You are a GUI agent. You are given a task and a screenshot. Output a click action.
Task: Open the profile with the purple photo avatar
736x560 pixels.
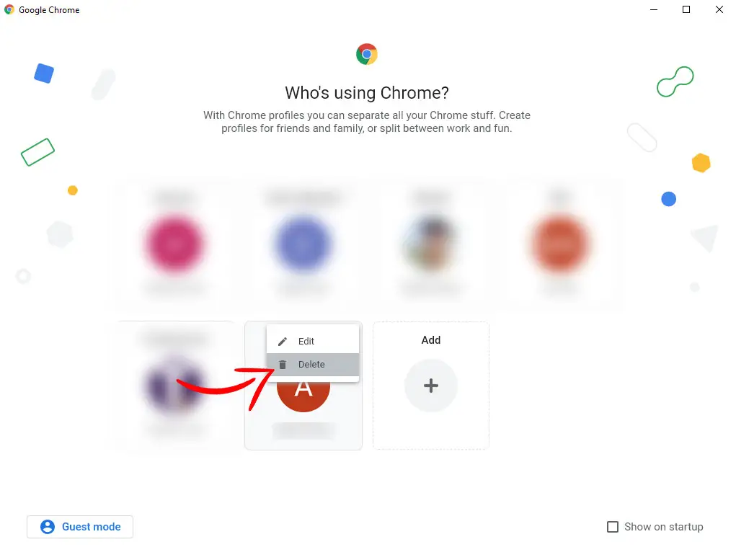coord(173,386)
